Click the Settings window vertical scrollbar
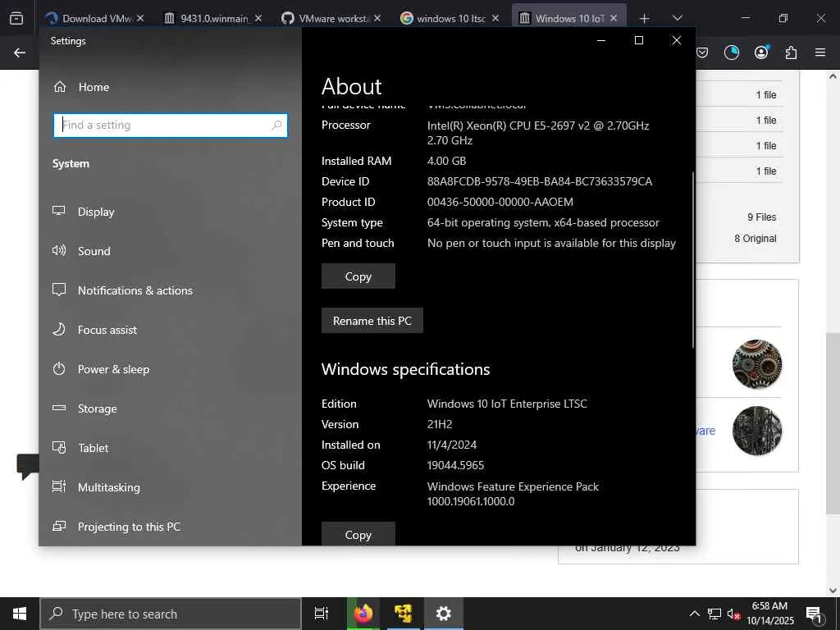 pos(693,260)
